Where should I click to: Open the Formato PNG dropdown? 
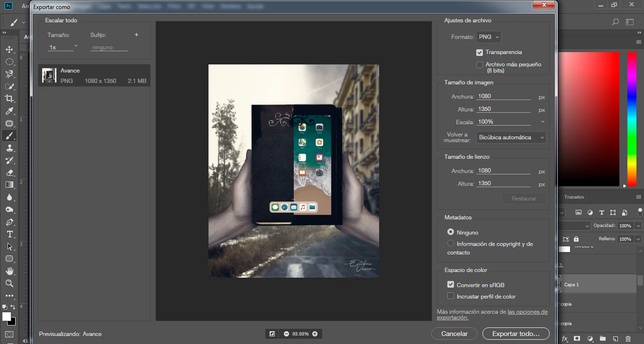coord(489,37)
